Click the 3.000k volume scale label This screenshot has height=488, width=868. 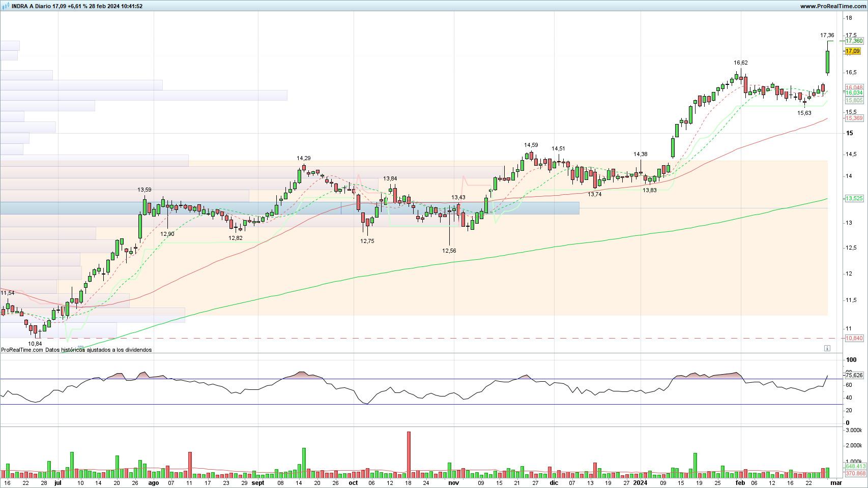(x=854, y=430)
